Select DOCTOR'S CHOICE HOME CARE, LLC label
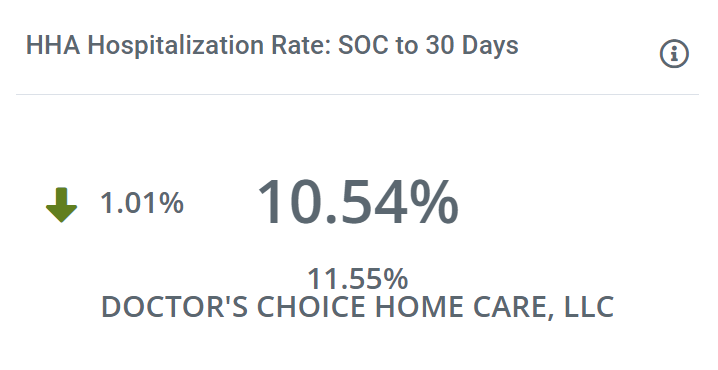718x370 pixels. tap(357, 307)
